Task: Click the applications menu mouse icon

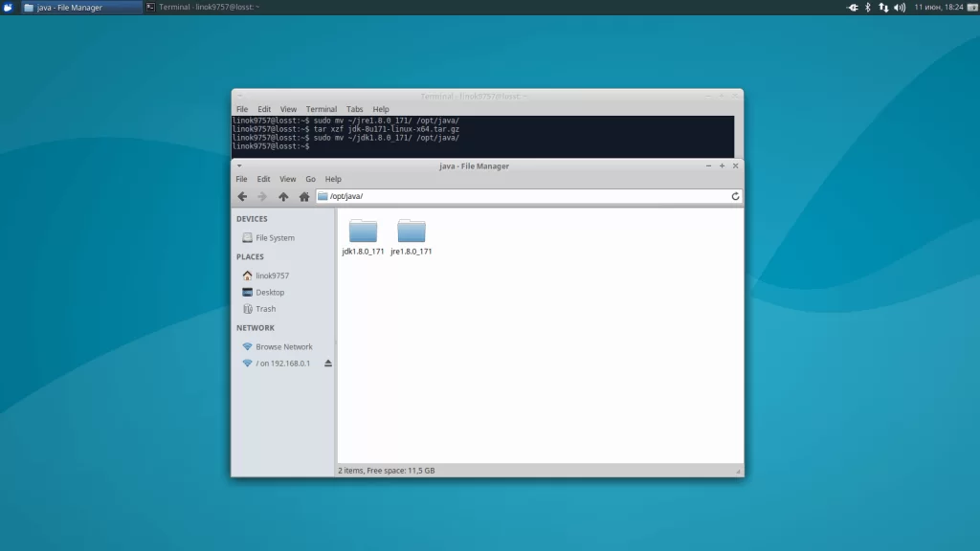Action: pyautogui.click(x=8, y=7)
